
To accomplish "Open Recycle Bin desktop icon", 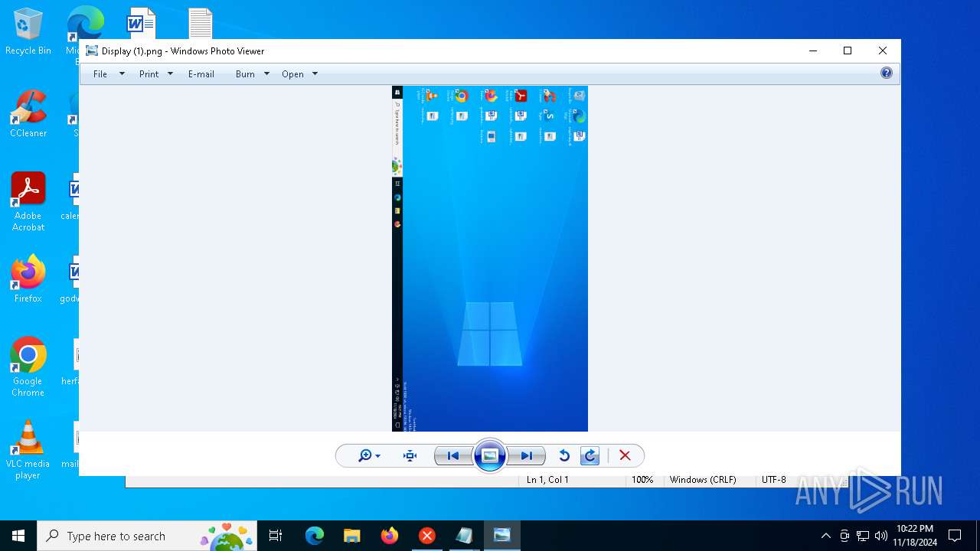I will pos(28,32).
